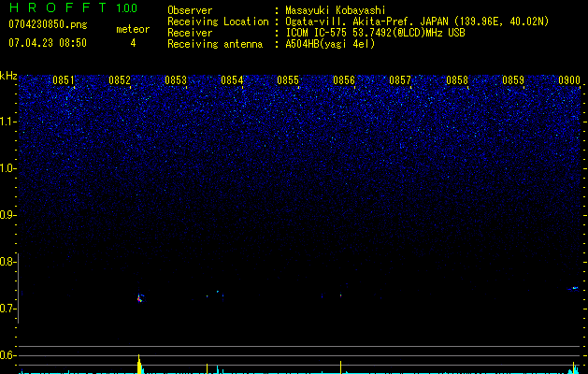Image resolution: width=588 pixels, height=374 pixels.
Task: Click the Receiving Location label
Action: (x=218, y=22)
